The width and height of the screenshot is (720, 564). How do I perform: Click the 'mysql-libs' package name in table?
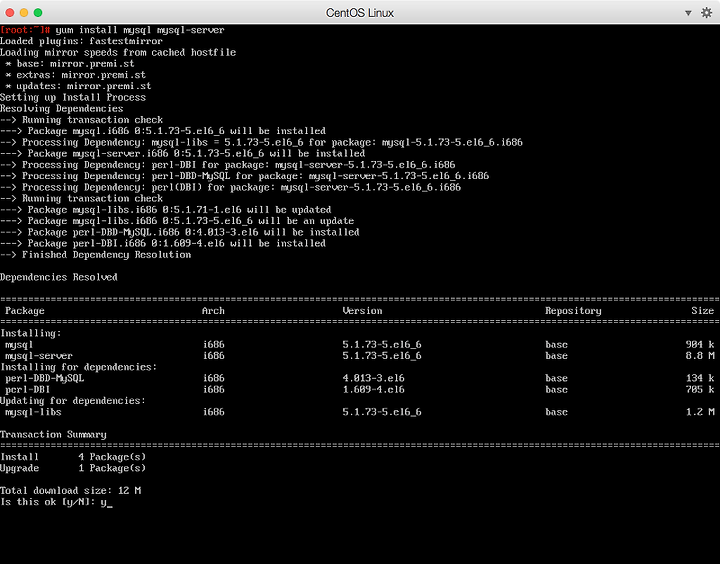tap(33, 412)
